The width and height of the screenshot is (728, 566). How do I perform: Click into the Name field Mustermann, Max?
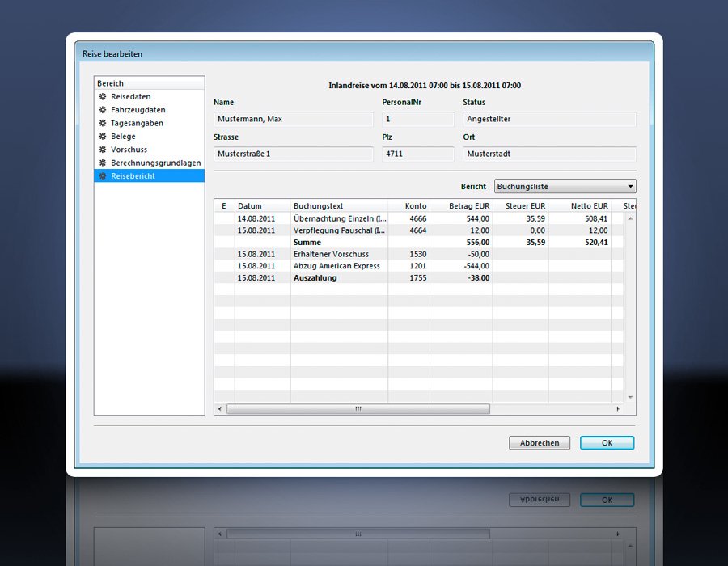pos(293,120)
